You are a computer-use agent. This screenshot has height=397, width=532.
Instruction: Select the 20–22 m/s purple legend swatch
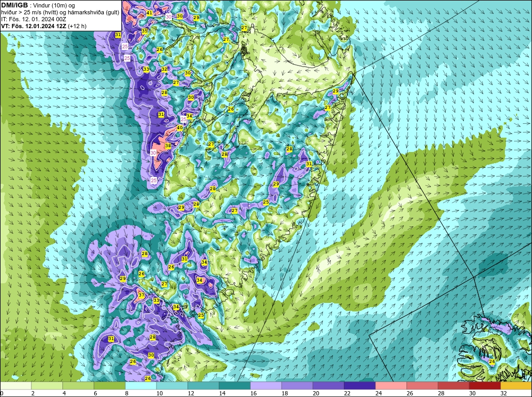pos(328,386)
